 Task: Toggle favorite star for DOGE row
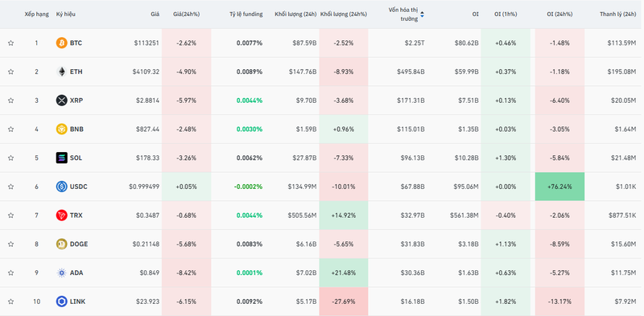pos(10,244)
